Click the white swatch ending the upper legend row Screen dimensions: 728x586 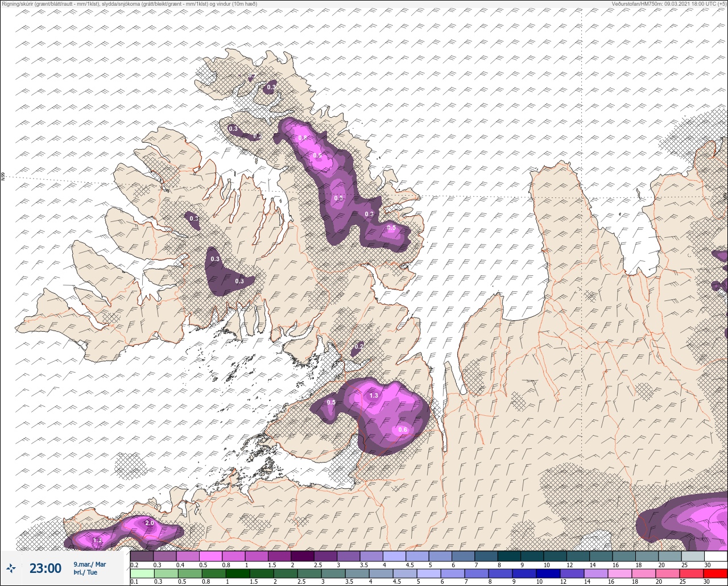(715, 556)
